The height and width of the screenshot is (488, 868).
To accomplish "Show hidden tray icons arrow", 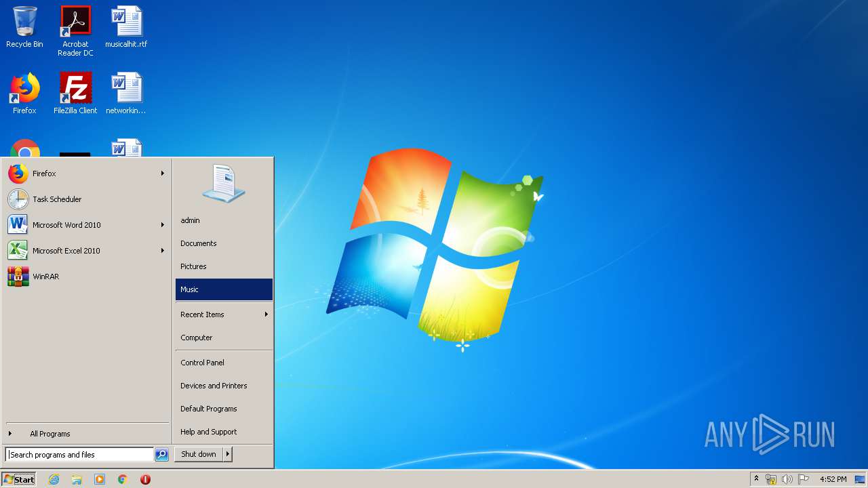I will coord(756,479).
